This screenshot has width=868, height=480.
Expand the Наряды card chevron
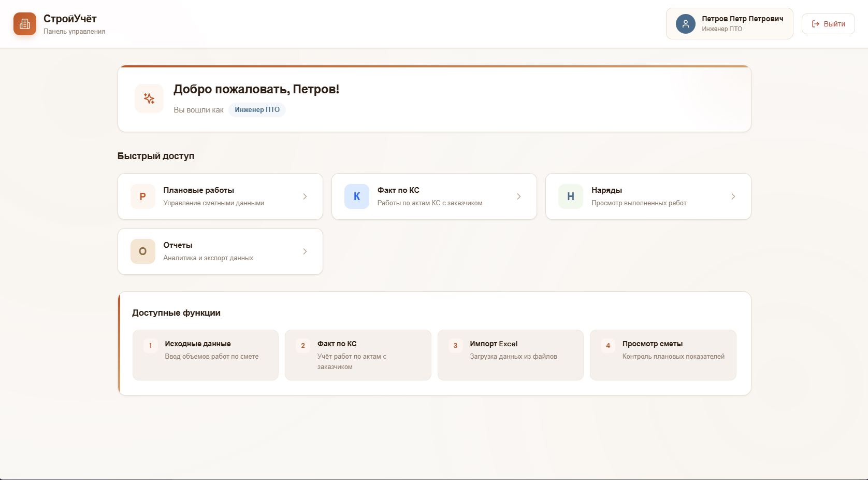733,196
